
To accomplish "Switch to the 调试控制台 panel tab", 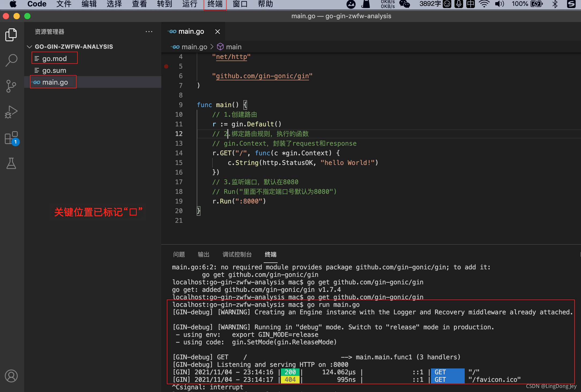I will click(x=237, y=254).
